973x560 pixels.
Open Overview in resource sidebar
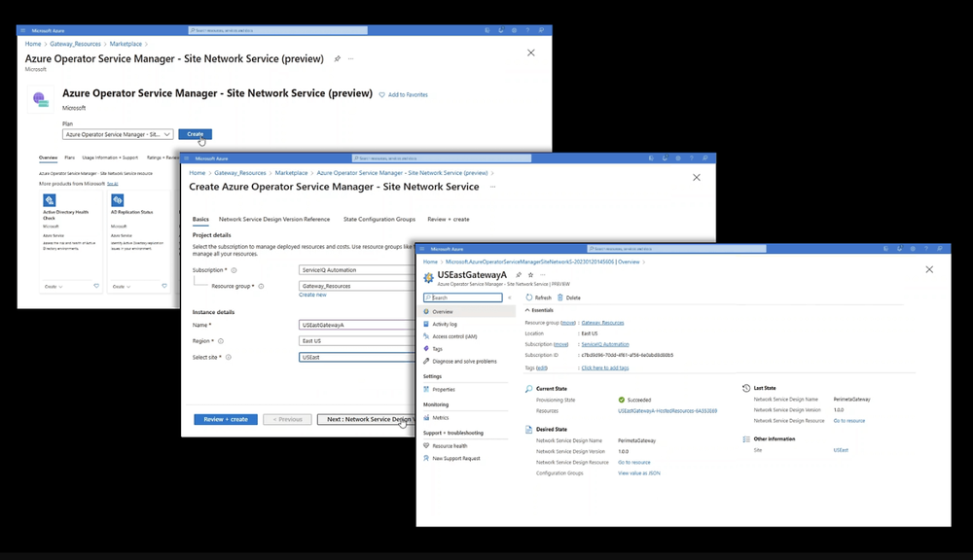pyautogui.click(x=469, y=312)
